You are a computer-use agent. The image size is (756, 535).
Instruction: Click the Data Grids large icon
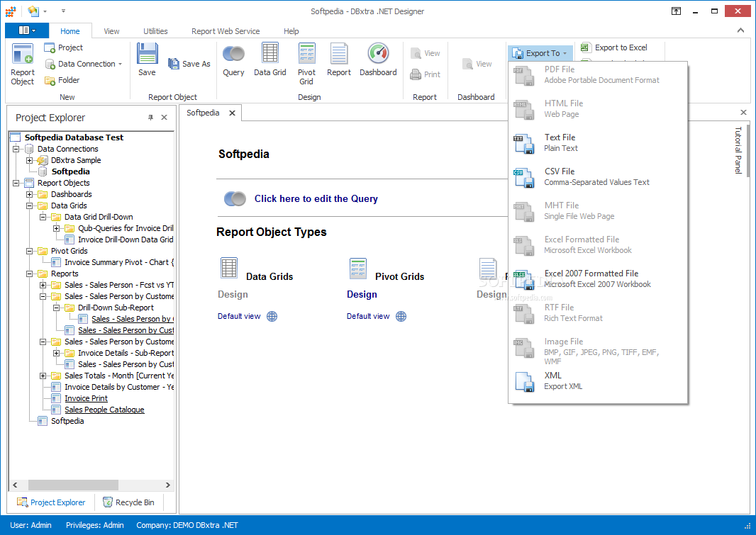(x=229, y=268)
